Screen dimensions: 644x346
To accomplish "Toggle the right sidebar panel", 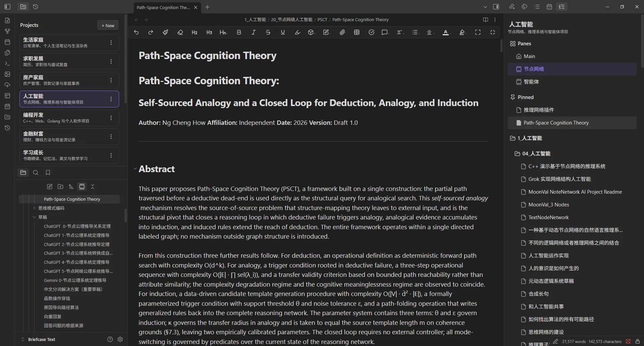I will pos(496,7).
